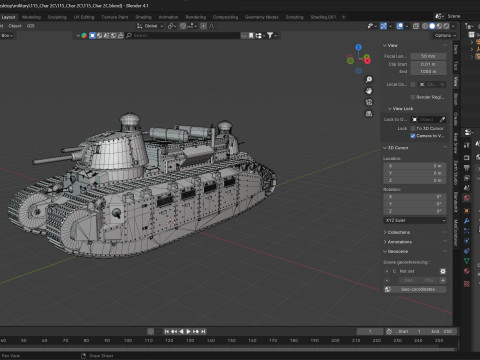Open the shading options dropdown arrow
This screenshot has height=360, width=480.
coord(453,26)
